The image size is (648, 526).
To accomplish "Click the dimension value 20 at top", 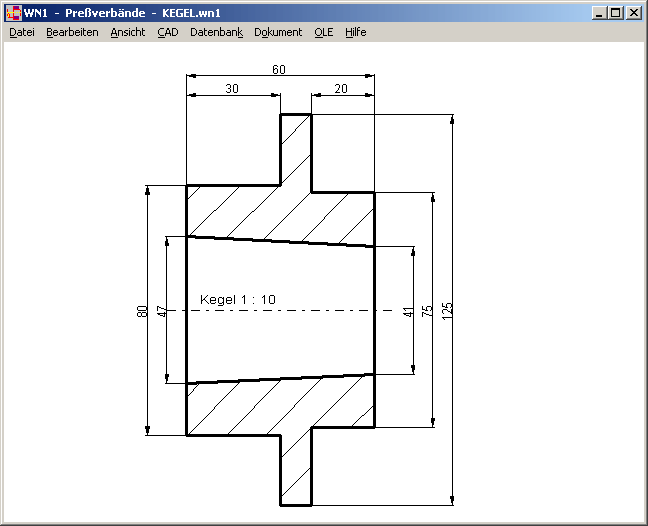I will coord(341,89).
